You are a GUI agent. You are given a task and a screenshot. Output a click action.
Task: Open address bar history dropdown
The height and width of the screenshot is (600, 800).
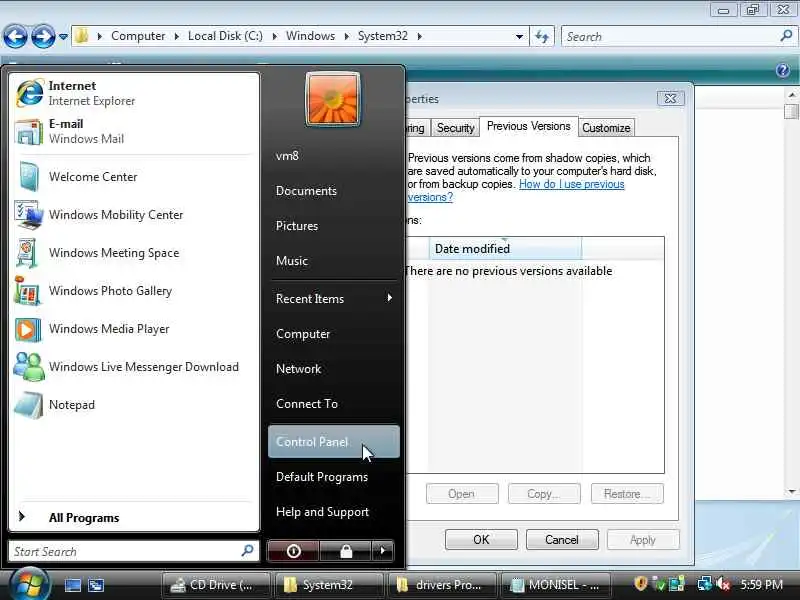[x=519, y=37]
